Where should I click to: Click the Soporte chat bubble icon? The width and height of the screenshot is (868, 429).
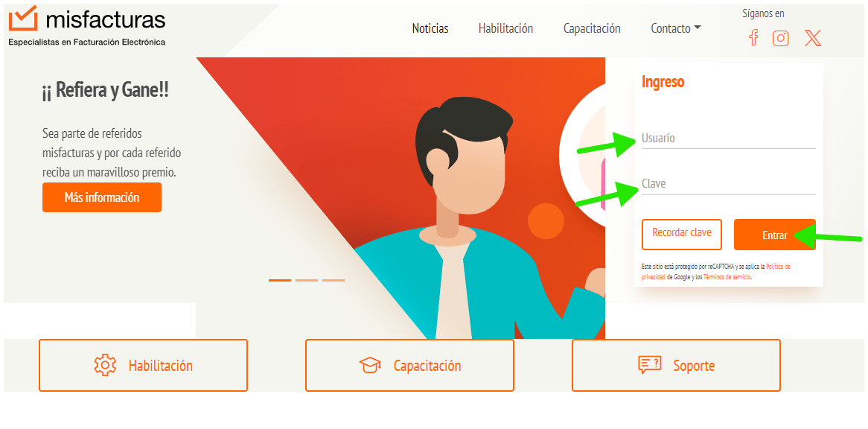coord(649,366)
